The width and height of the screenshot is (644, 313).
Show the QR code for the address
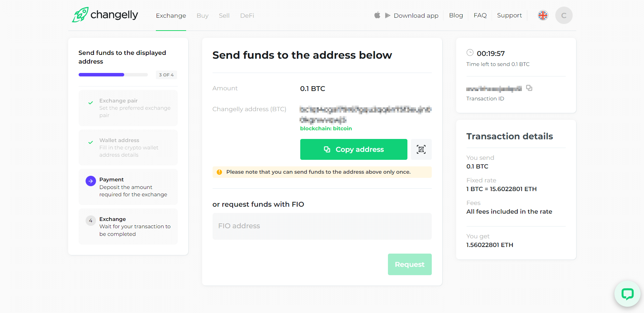pyautogui.click(x=421, y=149)
